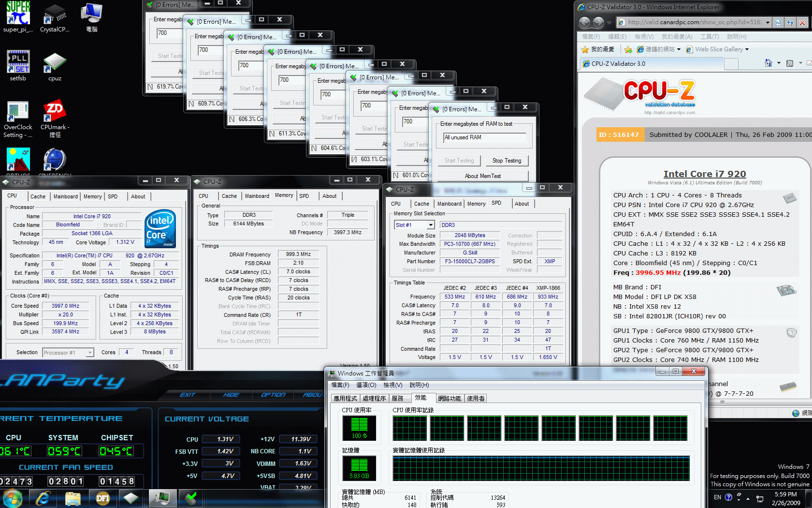812x508 pixels.
Task: Click Stop Testing in MemTest
Action: [x=507, y=161]
